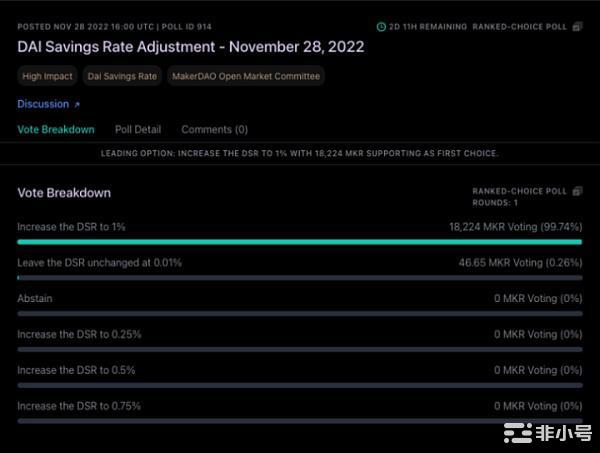Screen dimensions: 600x453
Task: Open the Comments (0) tab
Action: (214, 129)
